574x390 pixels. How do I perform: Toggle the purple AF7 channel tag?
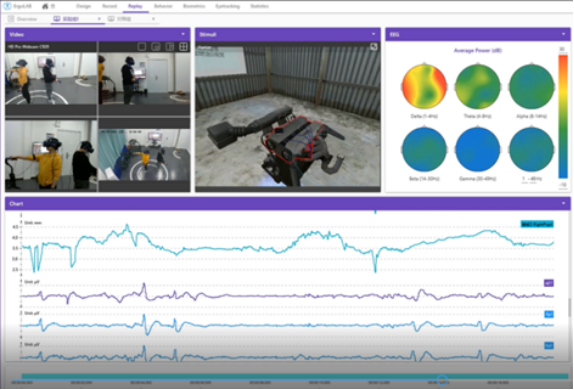tap(548, 283)
